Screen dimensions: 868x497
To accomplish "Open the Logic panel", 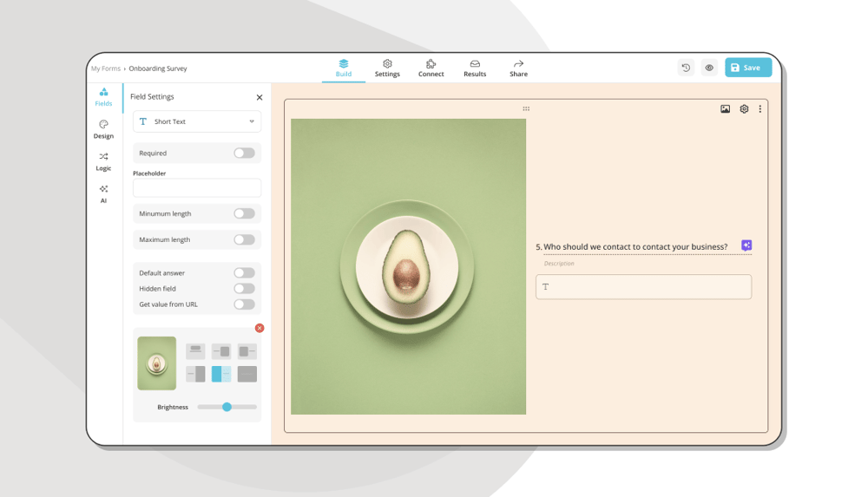I will click(103, 161).
